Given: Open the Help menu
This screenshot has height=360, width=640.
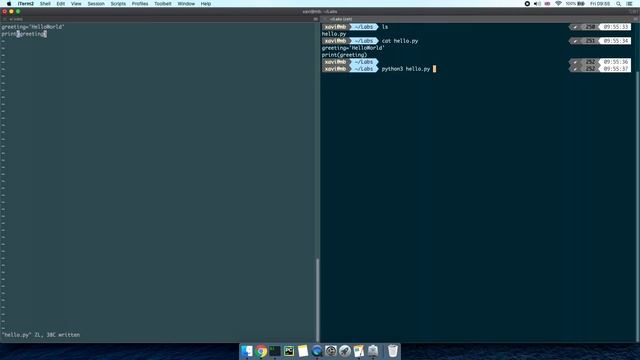Looking at the screenshot, I should click(206, 4).
